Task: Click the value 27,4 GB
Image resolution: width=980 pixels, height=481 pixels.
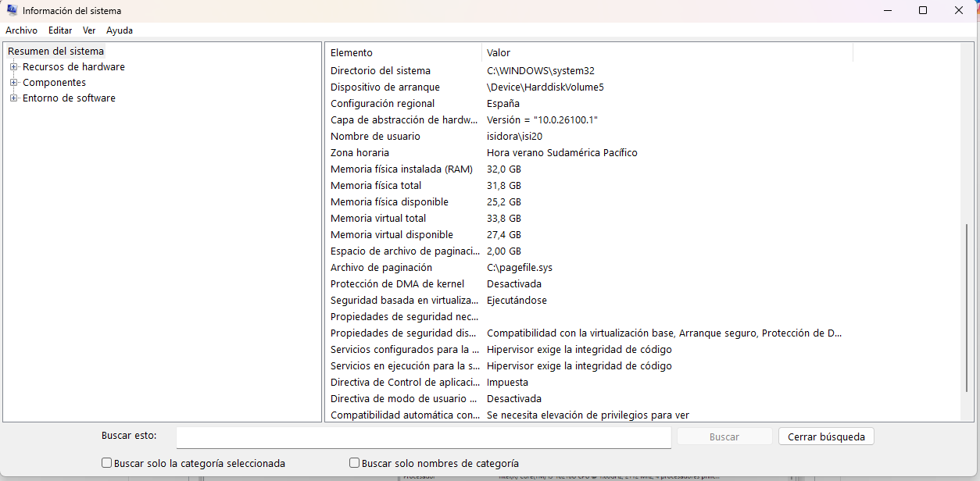Action: [x=504, y=234]
